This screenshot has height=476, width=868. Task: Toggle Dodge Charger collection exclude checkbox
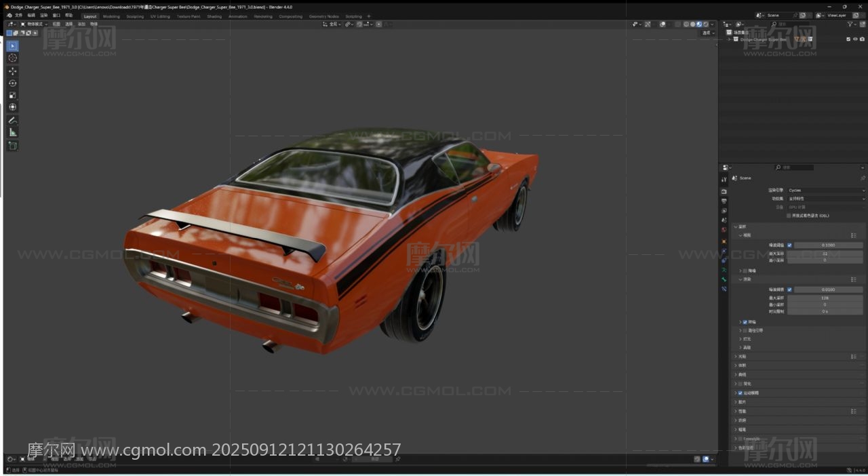click(848, 39)
